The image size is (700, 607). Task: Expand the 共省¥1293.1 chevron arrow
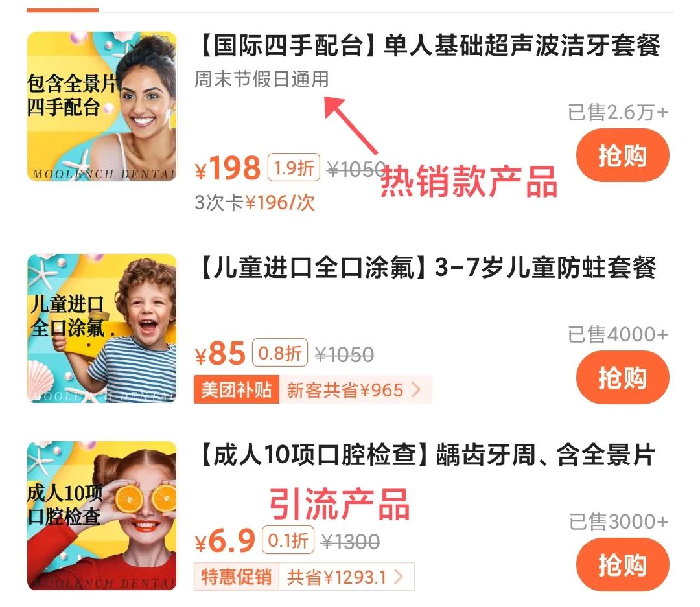coord(399,577)
